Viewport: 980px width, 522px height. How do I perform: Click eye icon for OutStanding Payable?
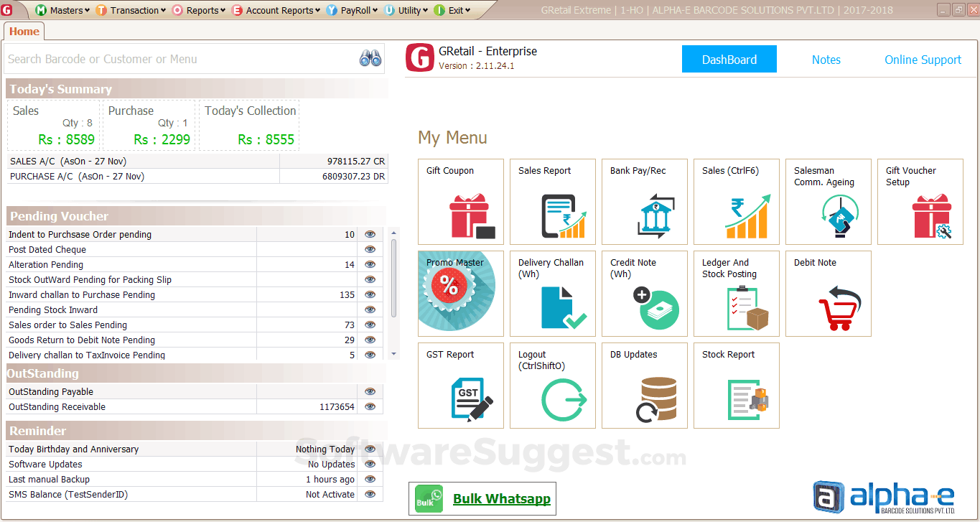pyautogui.click(x=370, y=391)
